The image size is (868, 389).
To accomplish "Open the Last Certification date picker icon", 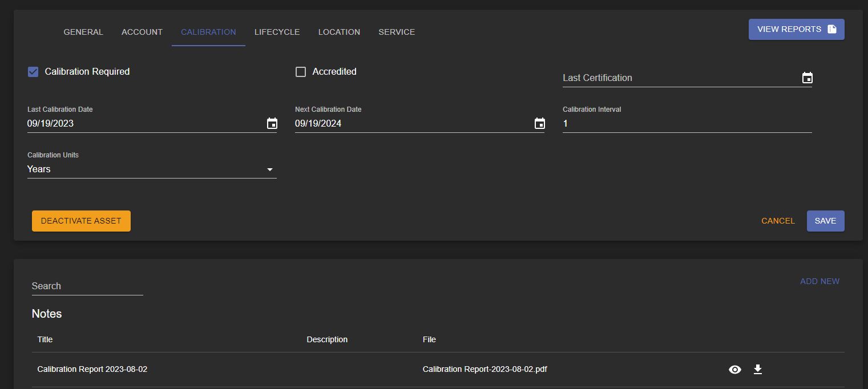I will [x=807, y=78].
